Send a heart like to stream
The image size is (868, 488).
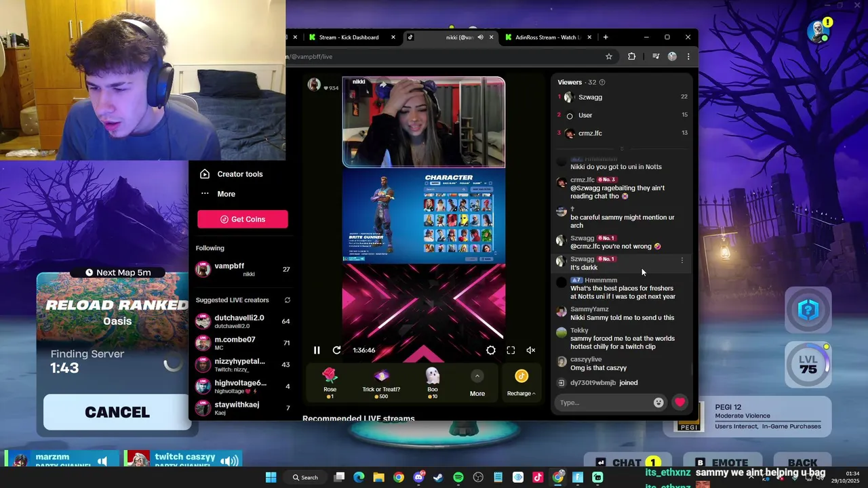click(679, 403)
